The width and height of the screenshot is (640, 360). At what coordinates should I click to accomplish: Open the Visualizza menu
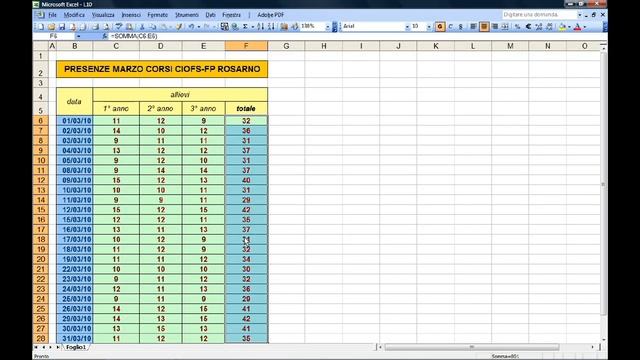103,15
